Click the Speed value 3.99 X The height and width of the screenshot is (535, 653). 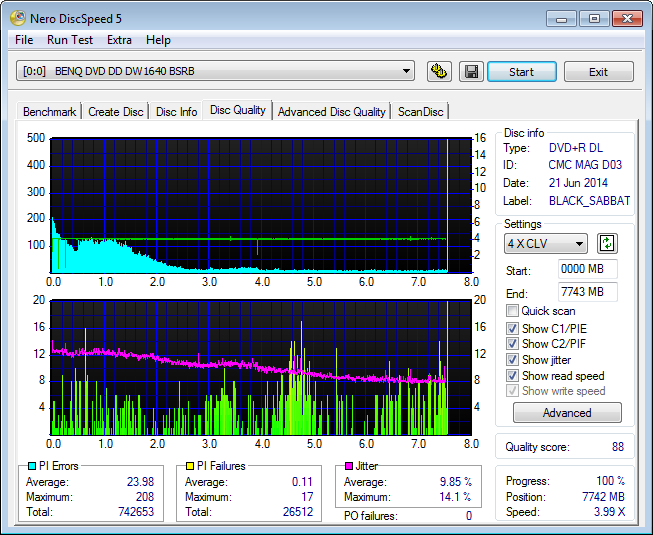click(610, 512)
